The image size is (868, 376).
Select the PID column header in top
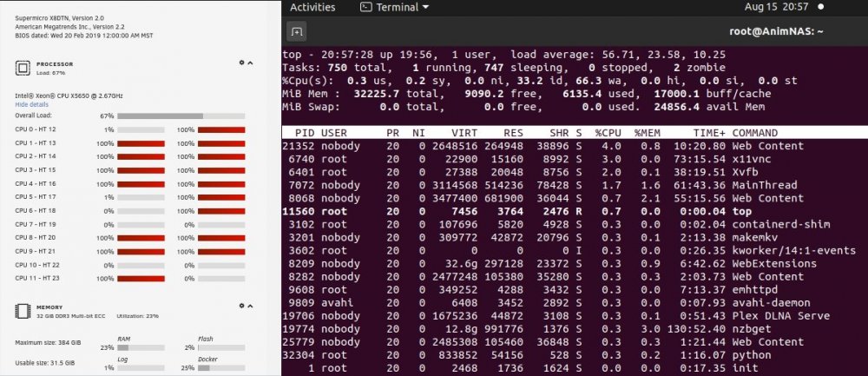click(x=305, y=133)
